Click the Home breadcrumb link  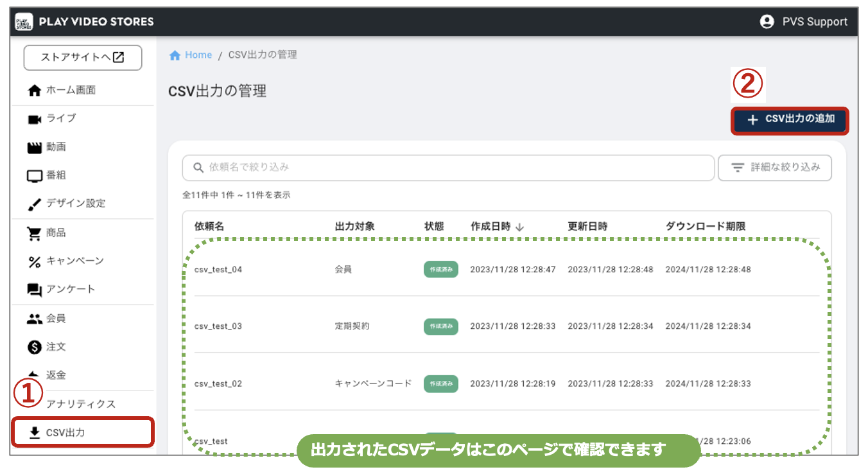(198, 55)
